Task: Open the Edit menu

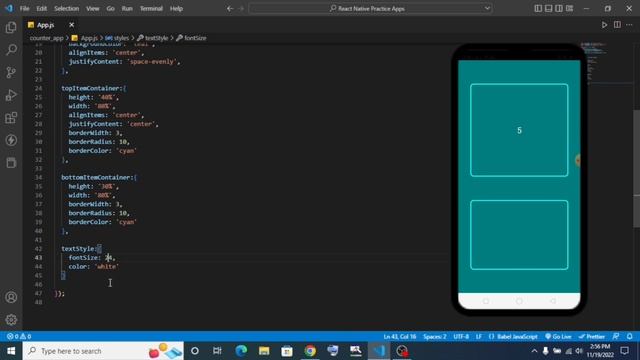Action: coord(42,9)
